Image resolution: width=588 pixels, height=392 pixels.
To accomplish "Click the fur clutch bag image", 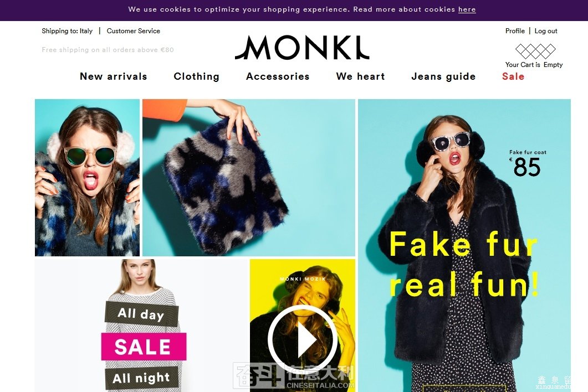I will click(249, 178).
